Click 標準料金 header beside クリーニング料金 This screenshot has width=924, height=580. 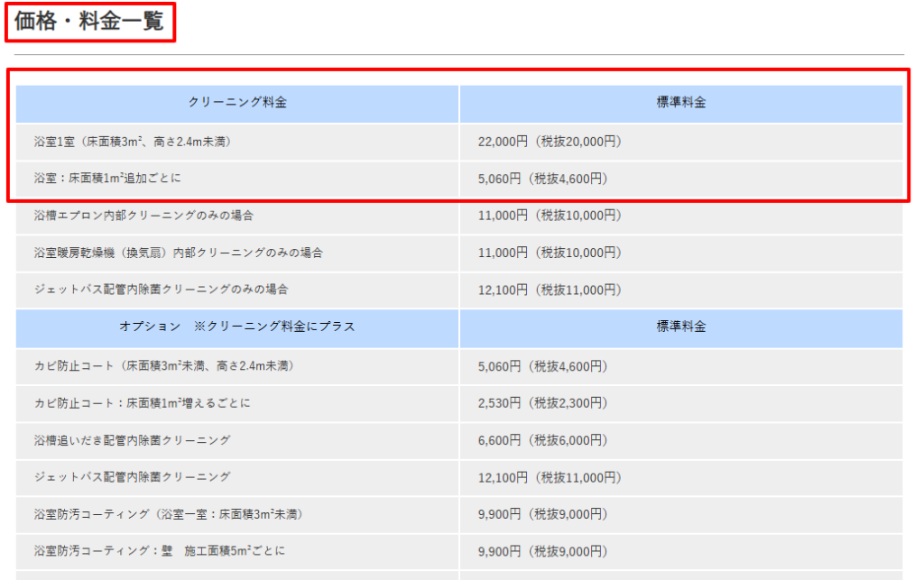[x=681, y=103]
